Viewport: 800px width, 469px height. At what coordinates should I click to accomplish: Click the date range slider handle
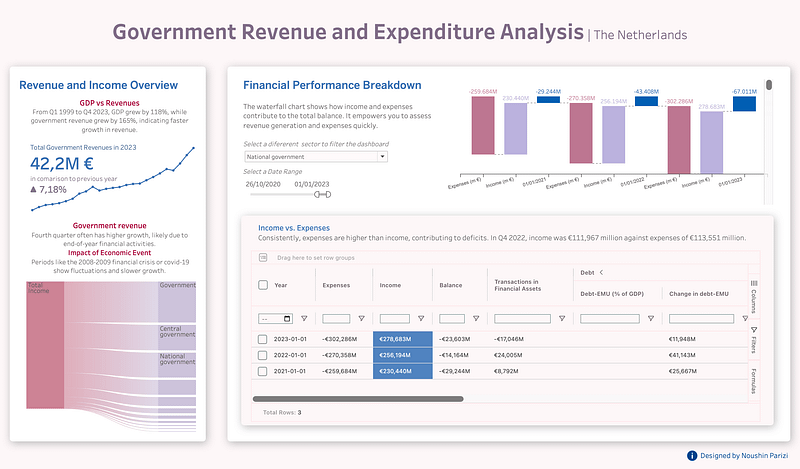[320, 194]
